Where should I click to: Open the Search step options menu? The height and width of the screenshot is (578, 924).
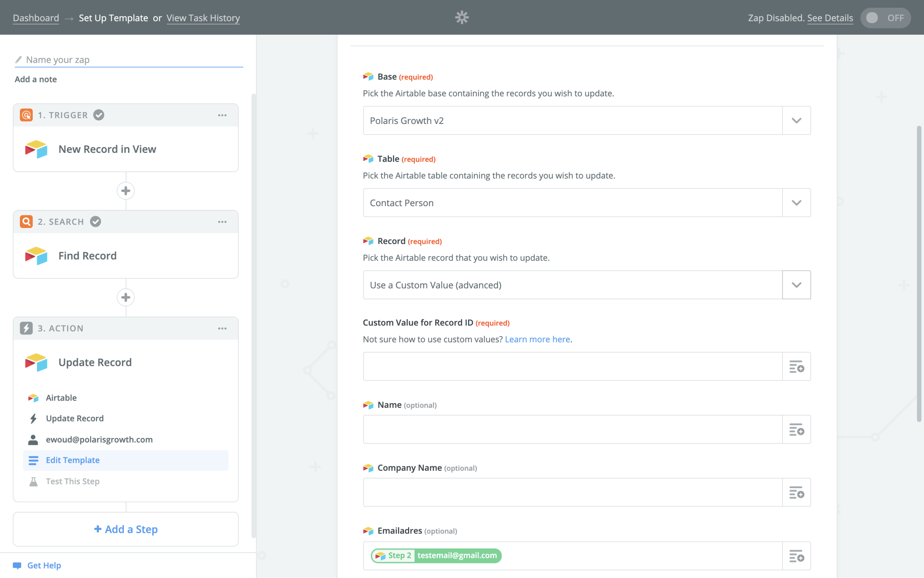[222, 222]
